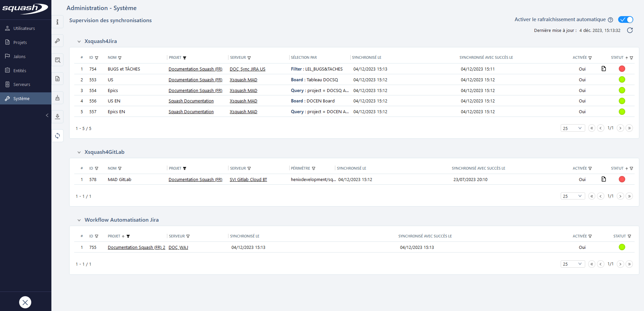Open page size dropdown in Xsquash4GitLab table
Image resolution: width=644 pixels, height=311 pixels.
point(573,196)
